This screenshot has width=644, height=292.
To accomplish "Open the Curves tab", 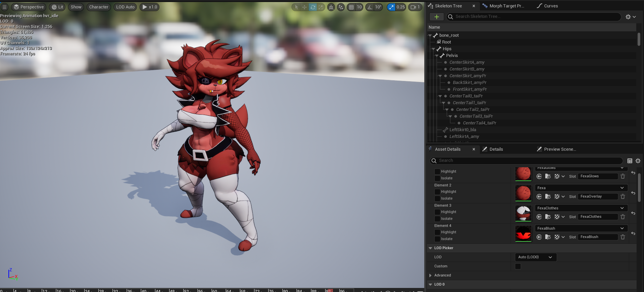I will point(547,6).
